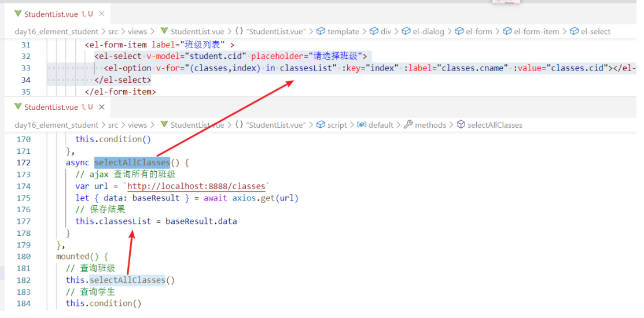
Task: Switch to the upper StudentList.vue tab label
Action: (x=51, y=14)
